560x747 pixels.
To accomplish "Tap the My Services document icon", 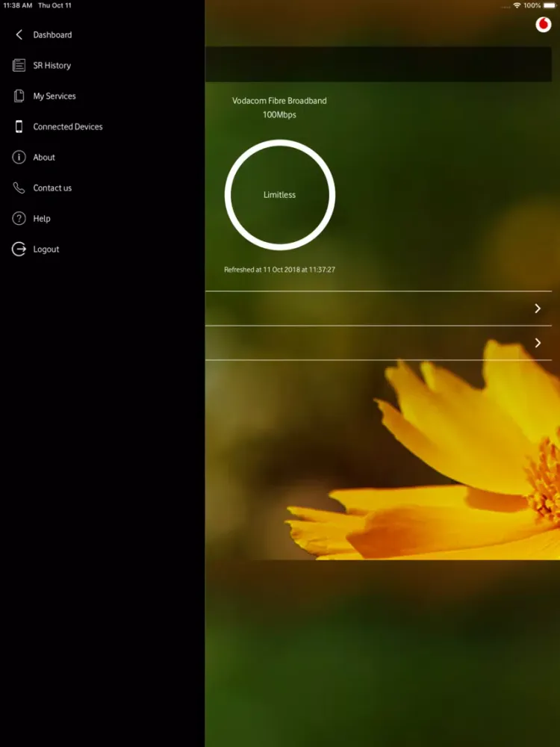I will point(19,96).
